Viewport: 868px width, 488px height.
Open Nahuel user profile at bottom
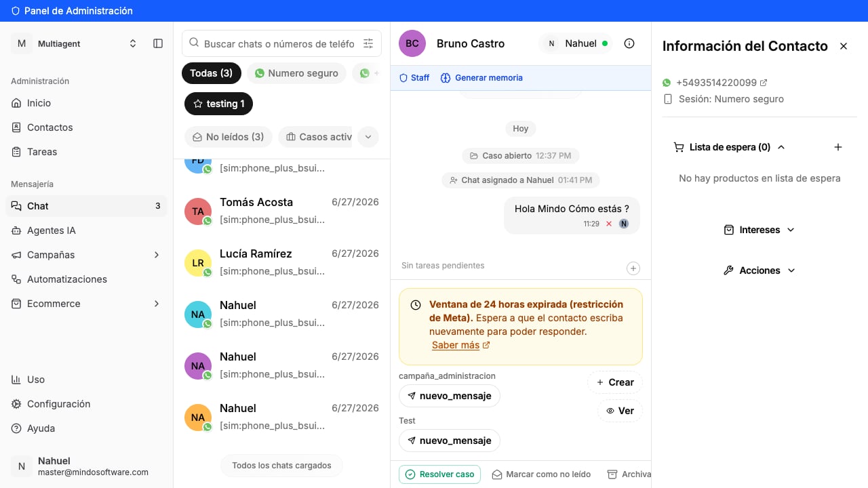[x=86, y=466]
